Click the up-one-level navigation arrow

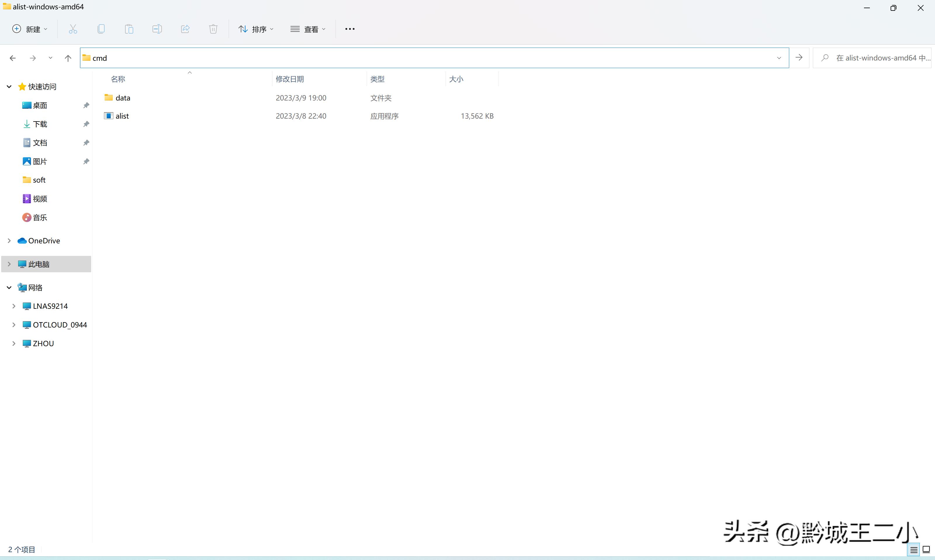pyautogui.click(x=68, y=58)
